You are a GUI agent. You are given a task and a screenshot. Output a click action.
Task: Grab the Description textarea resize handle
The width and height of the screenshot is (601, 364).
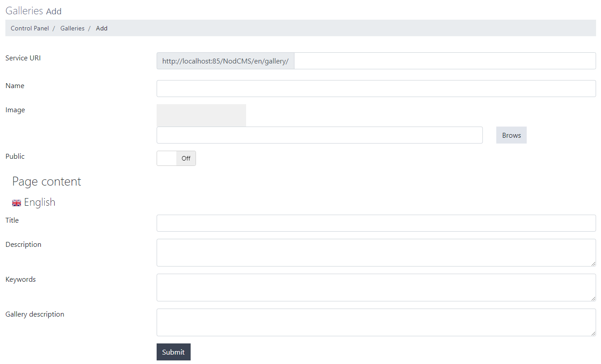[x=593, y=264]
